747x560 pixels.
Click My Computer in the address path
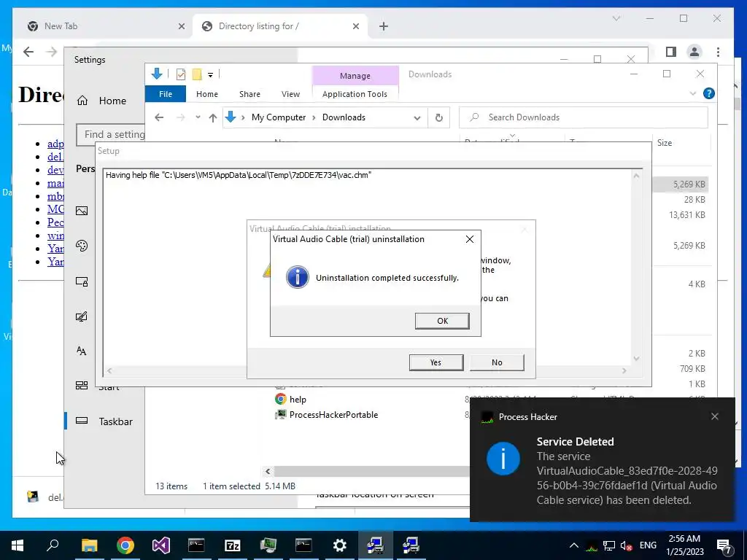pos(279,117)
